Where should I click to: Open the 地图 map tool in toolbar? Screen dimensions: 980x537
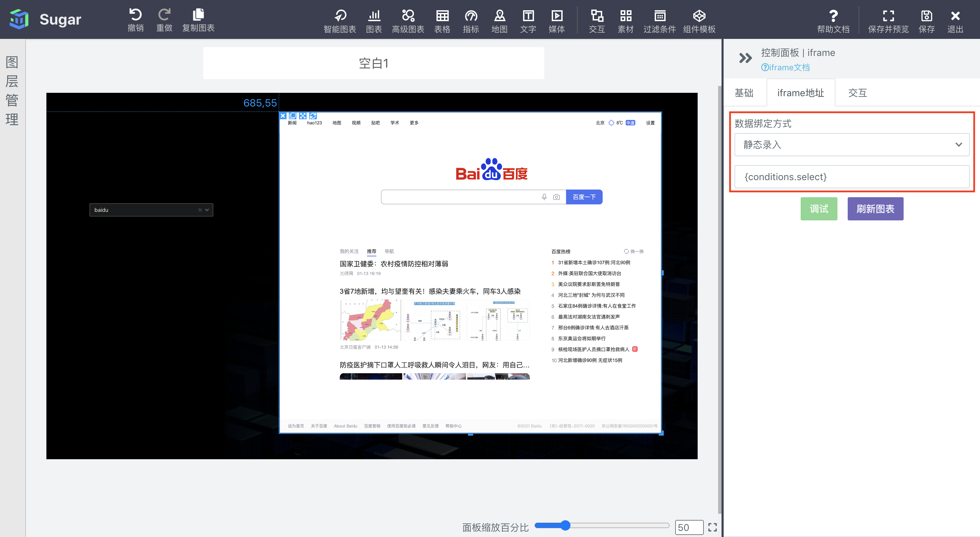[499, 21]
